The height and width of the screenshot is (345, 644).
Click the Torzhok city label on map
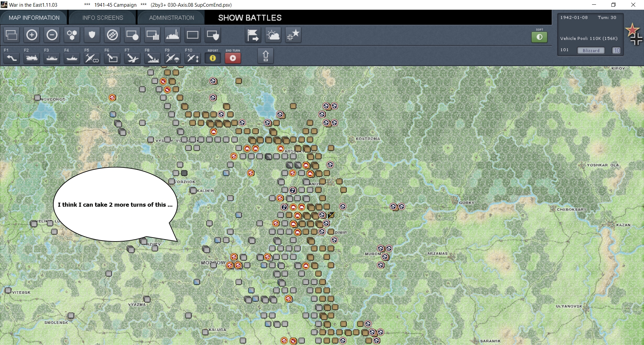pyautogui.click(x=185, y=182)
